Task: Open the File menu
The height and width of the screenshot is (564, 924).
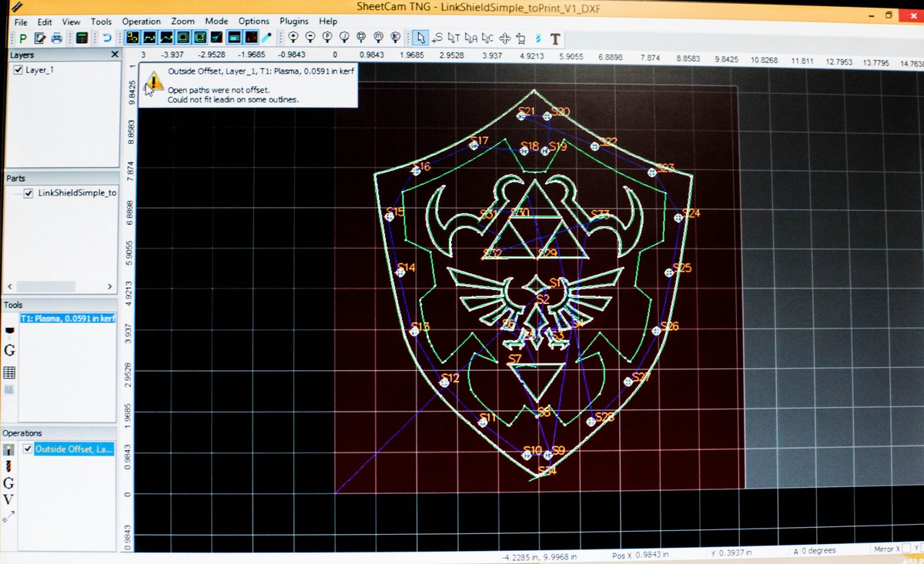Action: (x=20, y=22)
